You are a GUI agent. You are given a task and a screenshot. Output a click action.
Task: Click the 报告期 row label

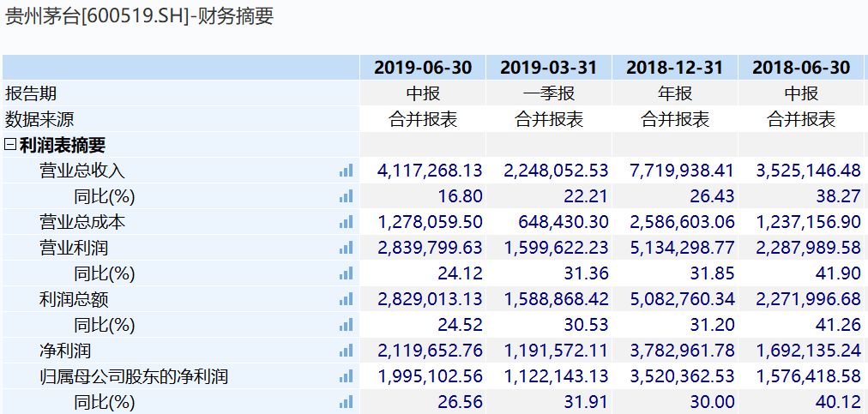[31, 93]
